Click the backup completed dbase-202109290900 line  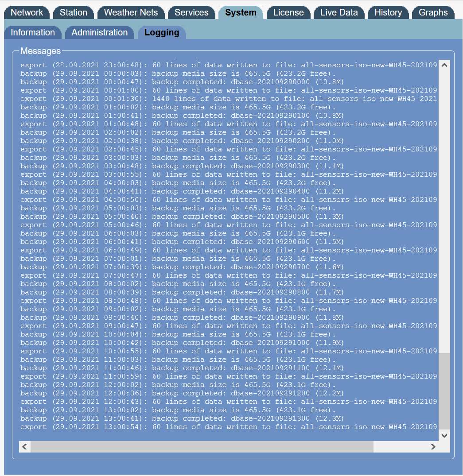182,317
